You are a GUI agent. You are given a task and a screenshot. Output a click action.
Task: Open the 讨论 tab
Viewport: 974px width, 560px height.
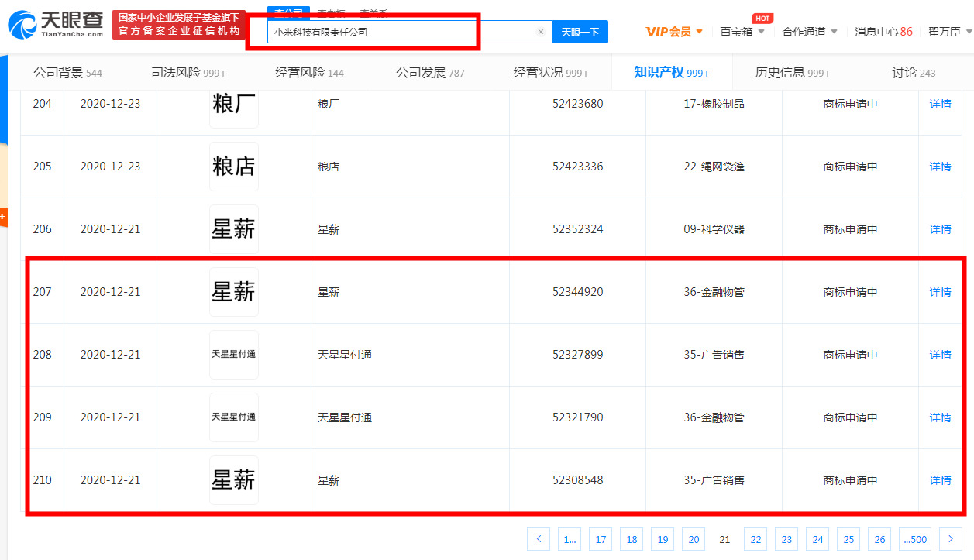pos(914,73)
